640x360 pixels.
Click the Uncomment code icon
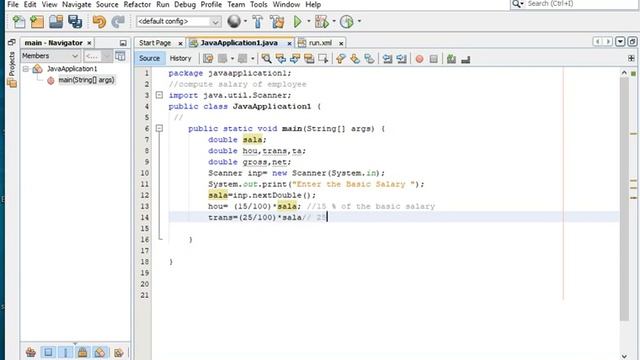465,60
